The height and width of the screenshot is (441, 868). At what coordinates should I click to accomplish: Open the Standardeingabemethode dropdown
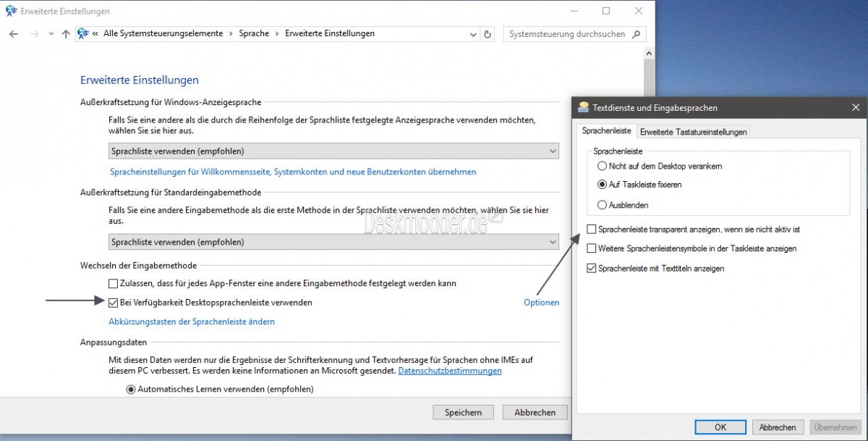pos(553,242)
